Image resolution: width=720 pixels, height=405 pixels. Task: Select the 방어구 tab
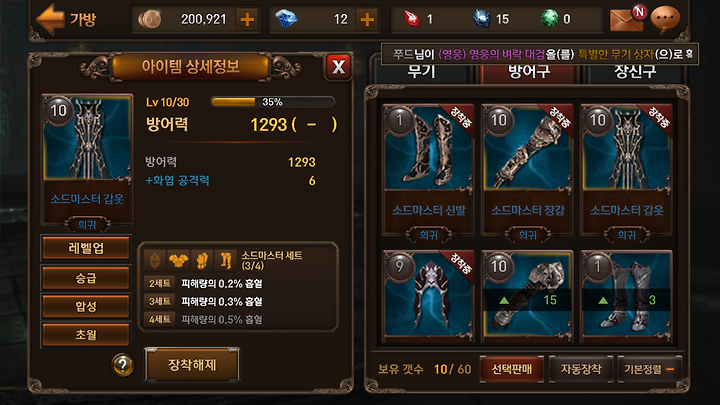click(x=529, y=73)
